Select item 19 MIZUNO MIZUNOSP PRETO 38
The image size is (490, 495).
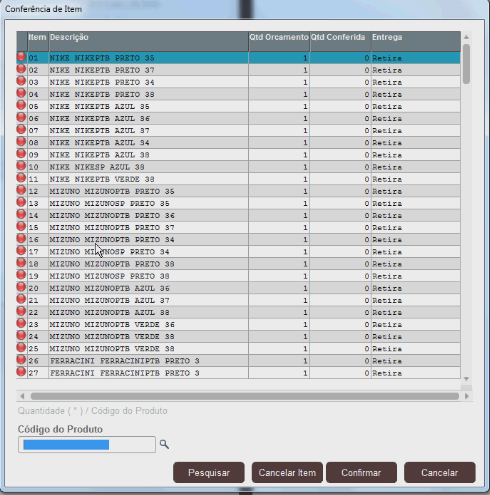tap(238, 276)
